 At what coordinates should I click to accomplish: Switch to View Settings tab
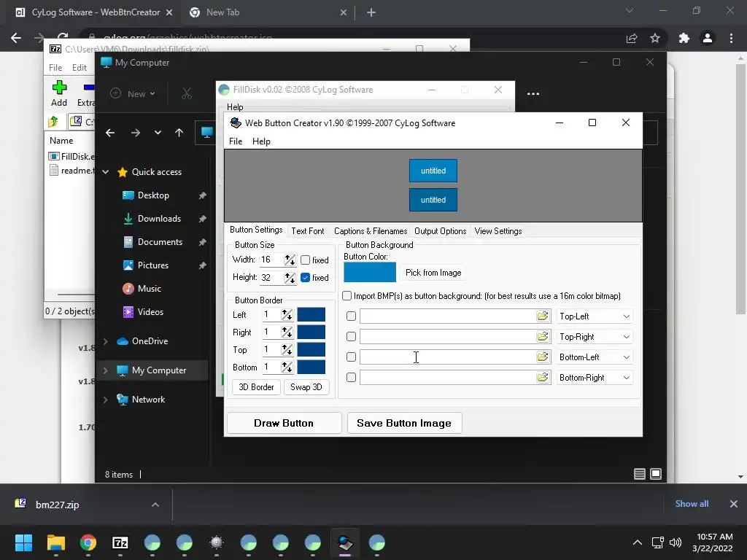click(x=498, y=231)
